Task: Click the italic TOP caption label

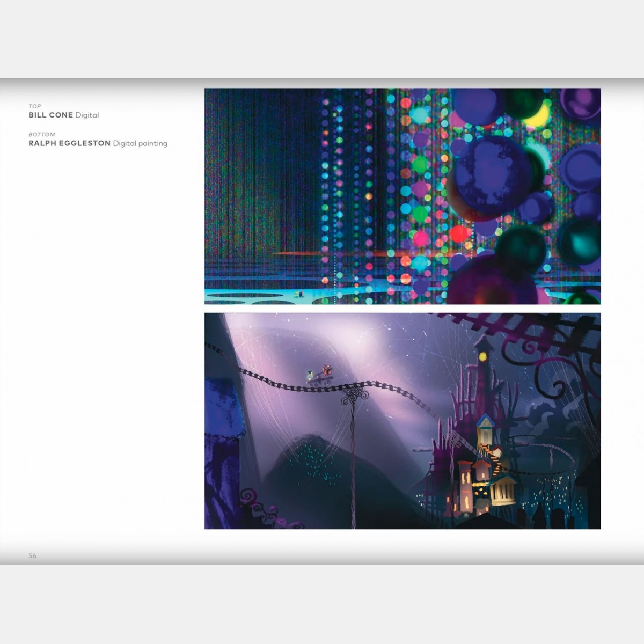Action: [34, 106]
